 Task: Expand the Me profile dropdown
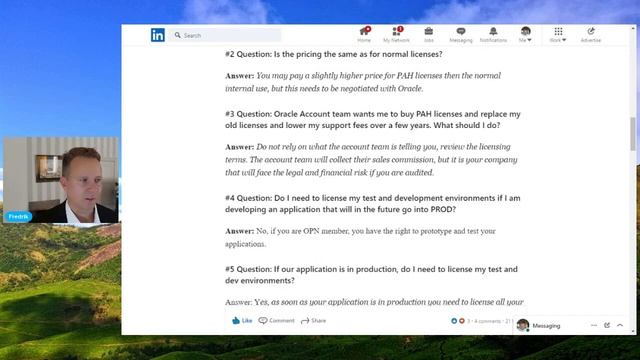pyautogui.click(x=525, y=35)
